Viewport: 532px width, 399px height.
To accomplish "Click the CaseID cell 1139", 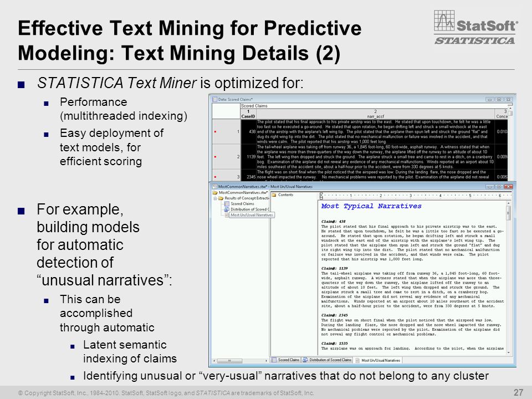I will tap(249, 157).
